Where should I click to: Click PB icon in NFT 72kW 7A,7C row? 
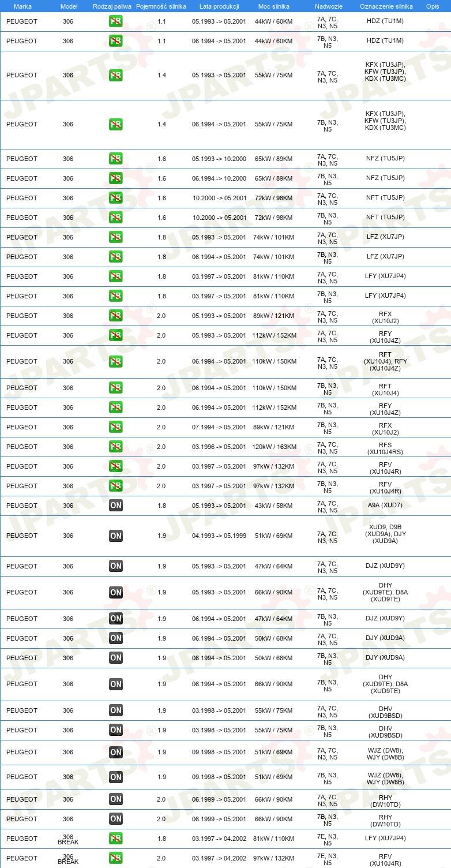116,198
